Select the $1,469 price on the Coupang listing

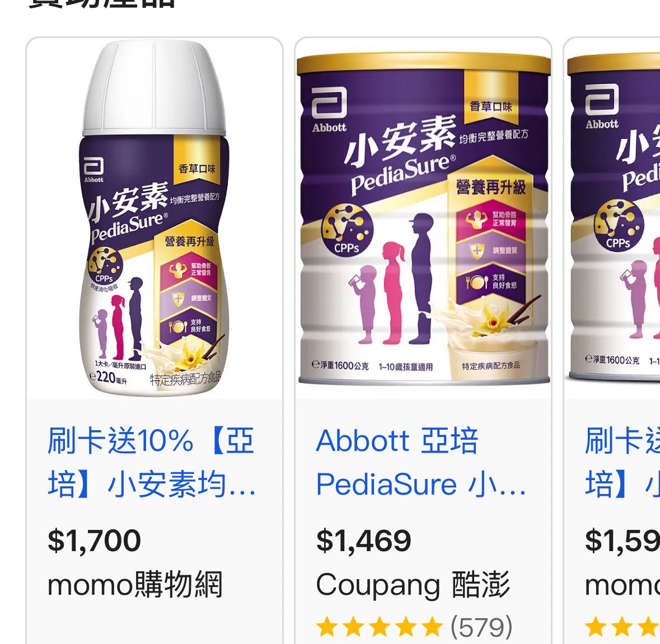tap(364, 540)
